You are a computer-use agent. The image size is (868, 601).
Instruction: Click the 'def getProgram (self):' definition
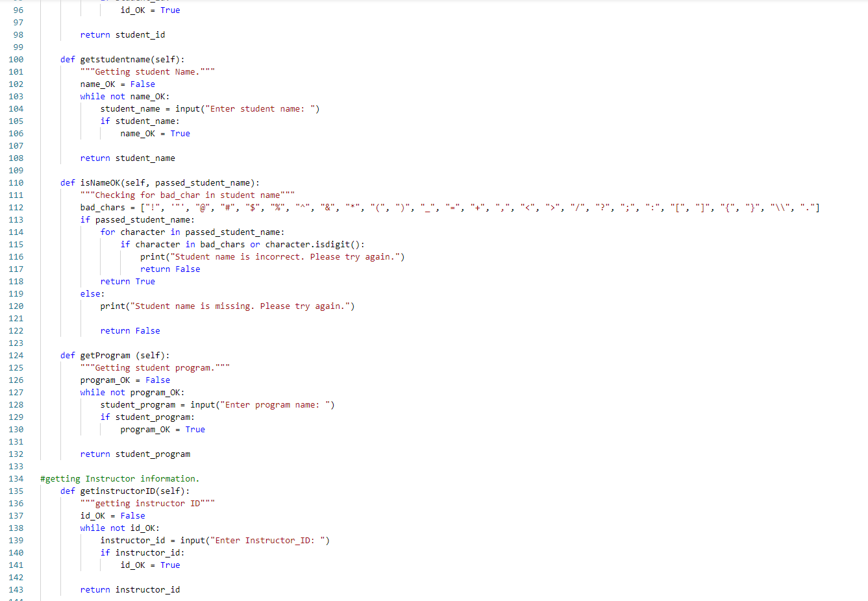point(115,356)
